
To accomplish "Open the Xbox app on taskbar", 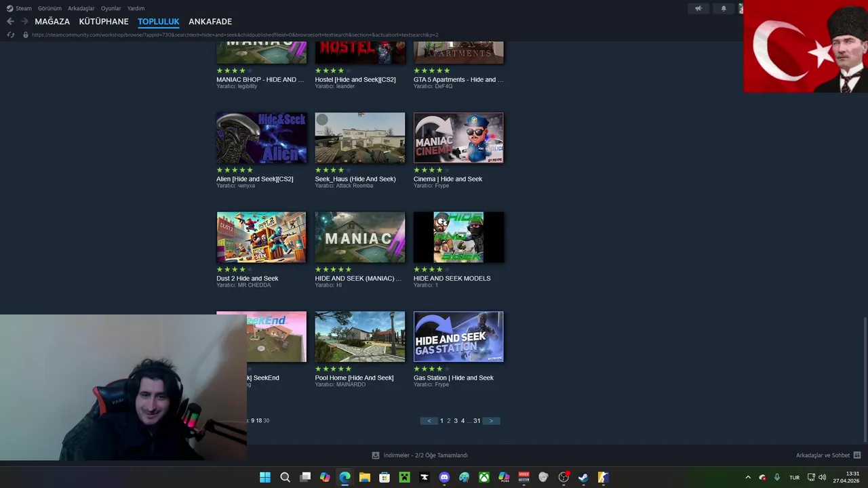I will coord(484,477).
